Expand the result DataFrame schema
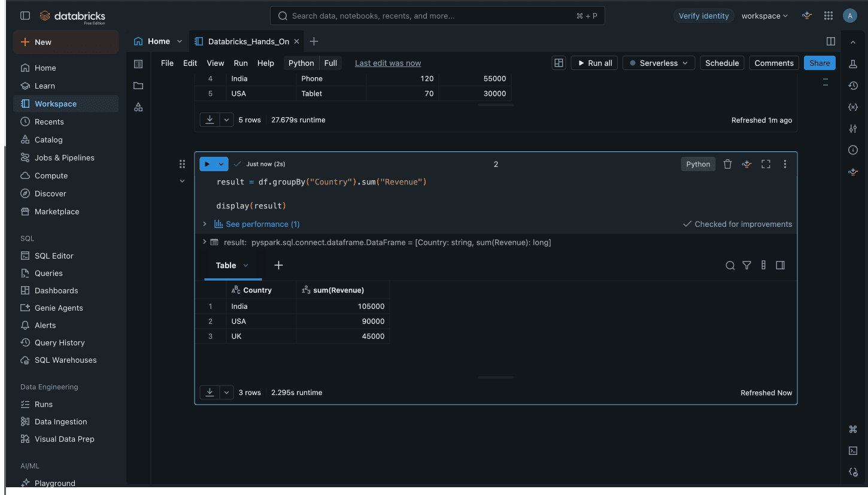The width and height of the screenshot is (868, 495). coord(205,242)
